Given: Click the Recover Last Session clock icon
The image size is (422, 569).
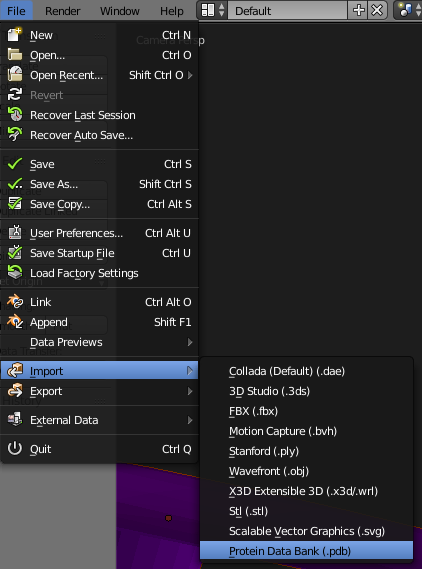Looking at the screenshot, I should (x=15, y=115).
